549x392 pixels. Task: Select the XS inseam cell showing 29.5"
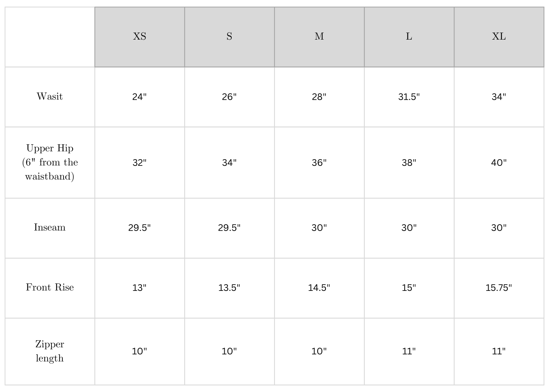pyautogui.click(x=140, y=228)
